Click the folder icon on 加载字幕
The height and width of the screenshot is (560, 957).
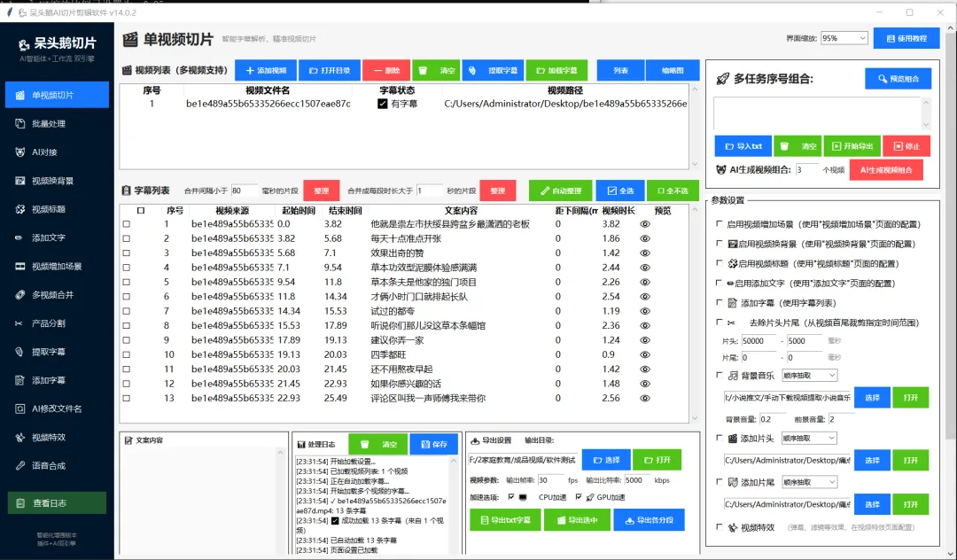pyautogui.click(x=541, y=71)
